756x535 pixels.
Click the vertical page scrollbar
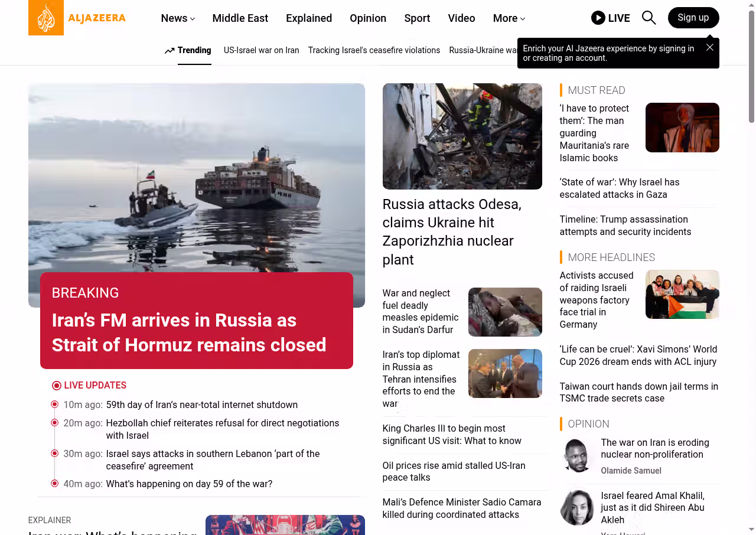click(x=751, y=267)
